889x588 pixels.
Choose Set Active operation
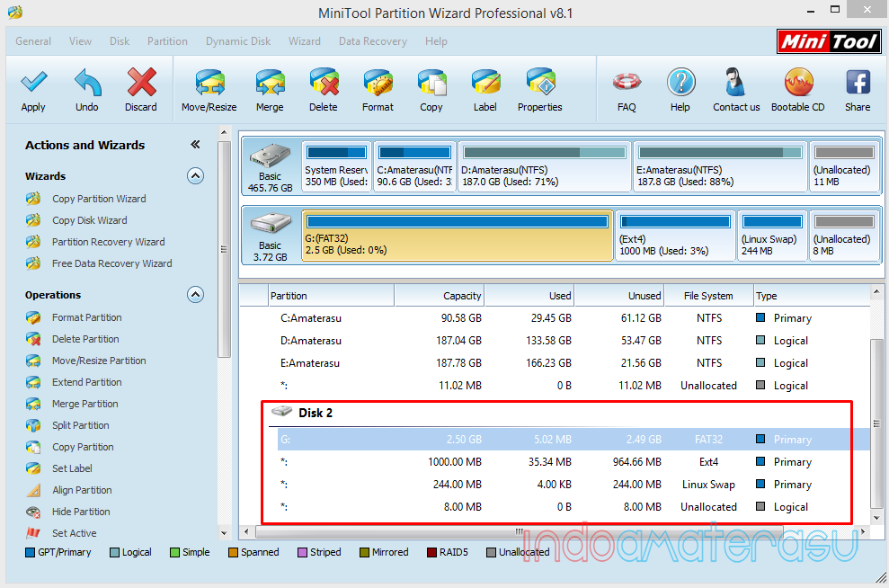(x=75, y=533)
